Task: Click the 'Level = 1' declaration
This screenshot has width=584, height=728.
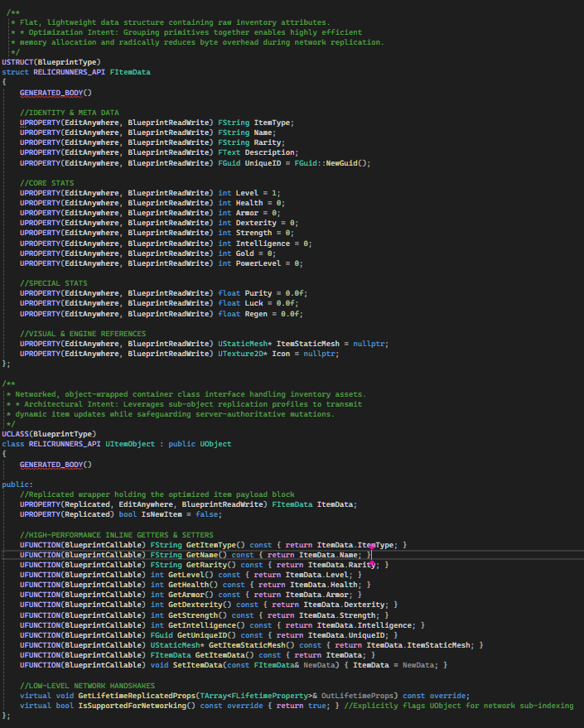Action: point(256,193)
